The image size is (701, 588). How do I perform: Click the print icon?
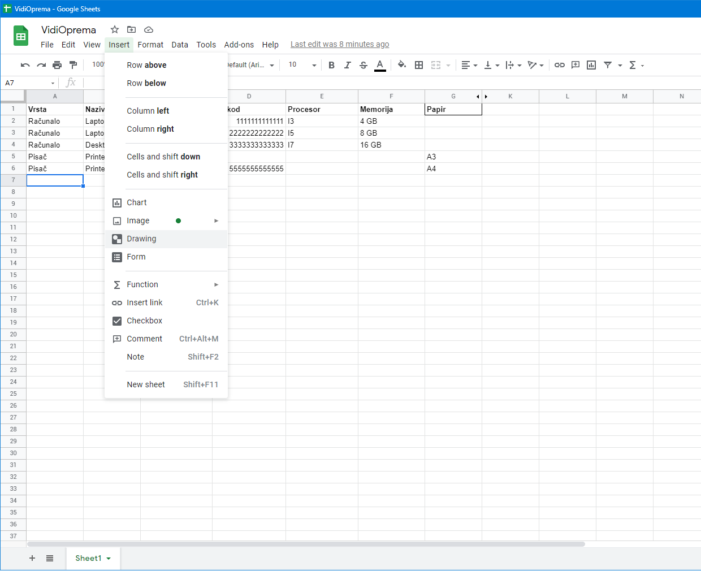[57, 65]
